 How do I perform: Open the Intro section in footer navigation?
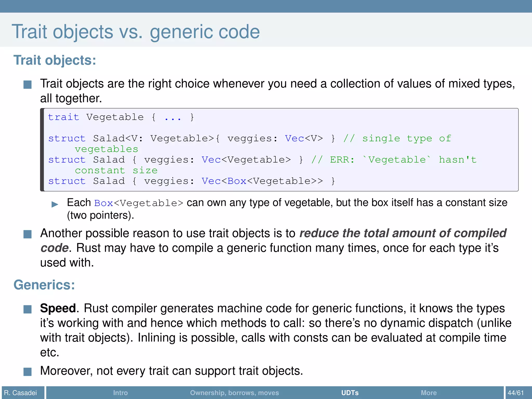click(120, 393)
